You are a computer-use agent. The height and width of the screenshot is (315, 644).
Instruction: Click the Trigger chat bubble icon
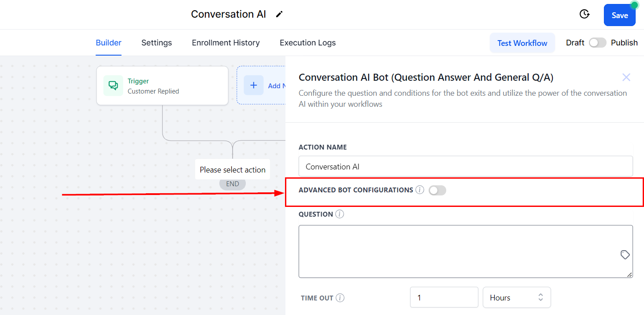click(x=113, y=86)
